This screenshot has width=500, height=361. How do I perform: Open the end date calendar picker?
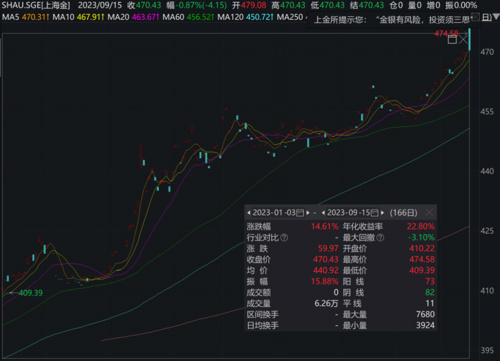point(375,213)
